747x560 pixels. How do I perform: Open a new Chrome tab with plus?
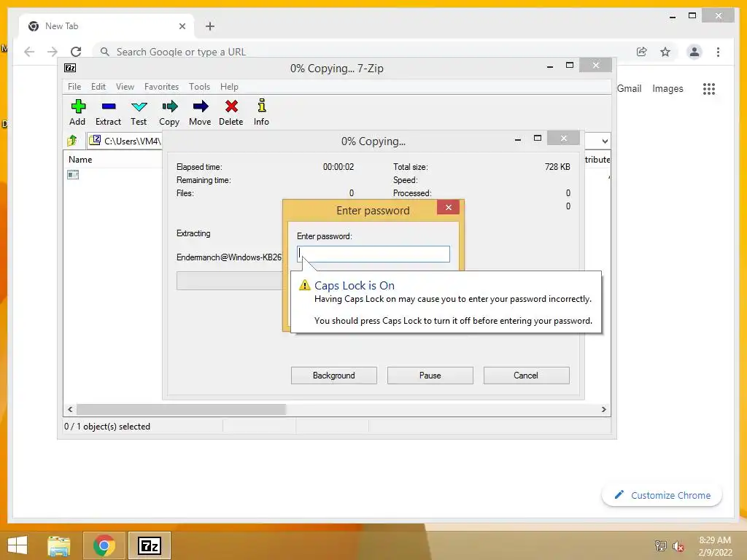210,26
